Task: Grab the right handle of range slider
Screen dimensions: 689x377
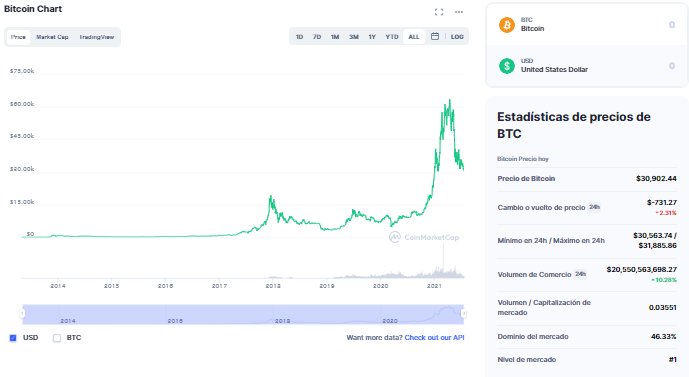Action: pos(464,313)
